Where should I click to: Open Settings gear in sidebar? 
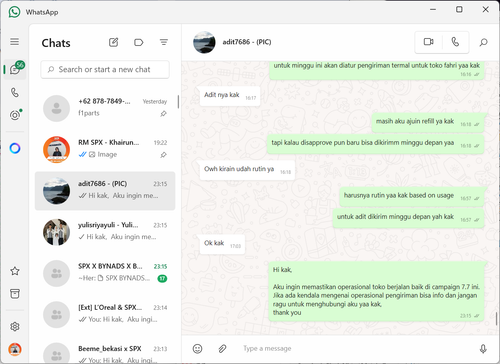click(x=15, y=326)
